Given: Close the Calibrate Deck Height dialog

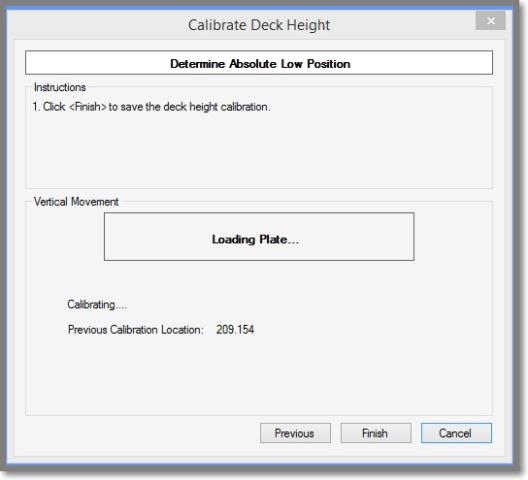Looking at the screenshot, I should (x=491, y=21).
